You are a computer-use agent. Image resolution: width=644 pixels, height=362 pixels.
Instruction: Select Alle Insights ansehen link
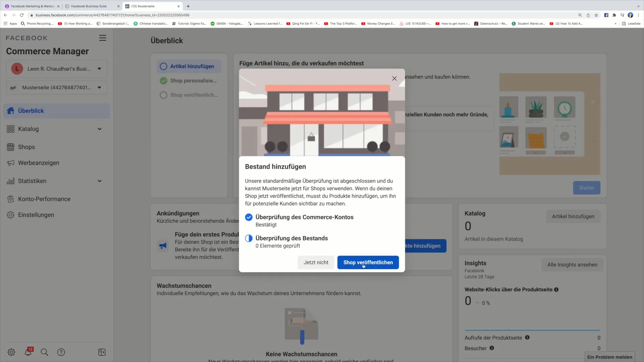(x=572, y=265)
